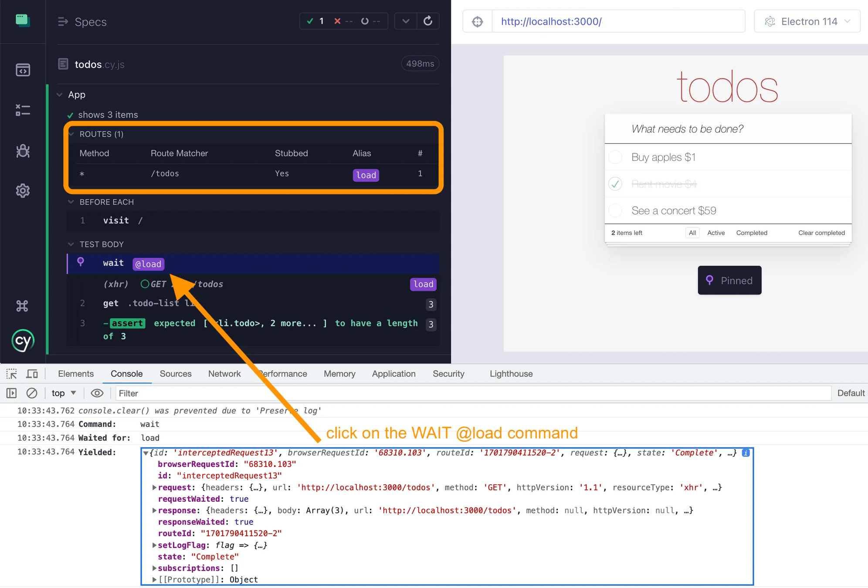Open the Runs list sidebar icon

23,110
